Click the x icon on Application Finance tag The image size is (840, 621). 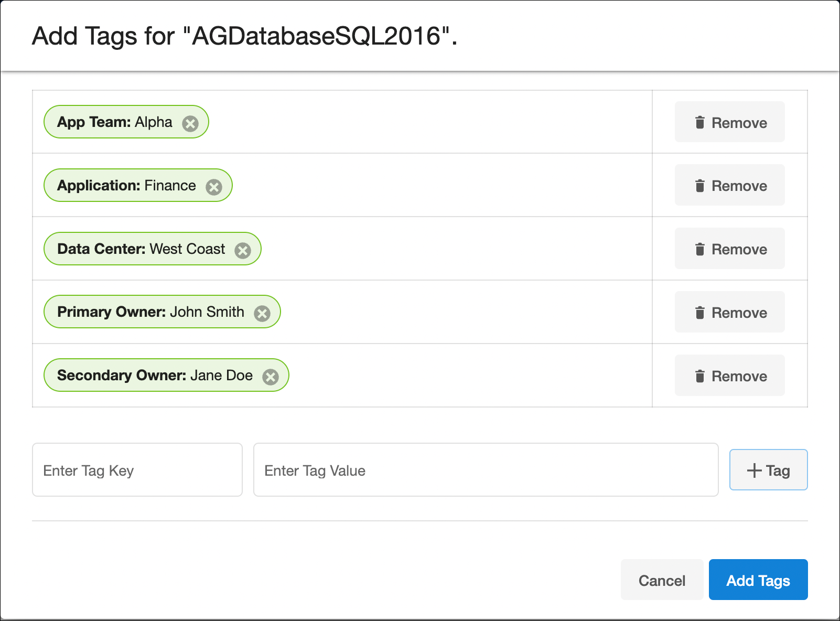213,187
